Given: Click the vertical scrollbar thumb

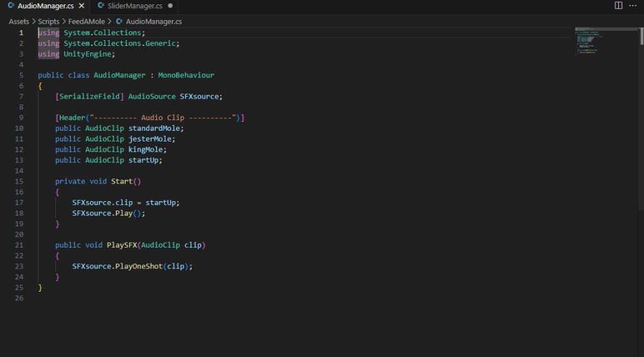Looking at the screenshot, I should [641, 36].
